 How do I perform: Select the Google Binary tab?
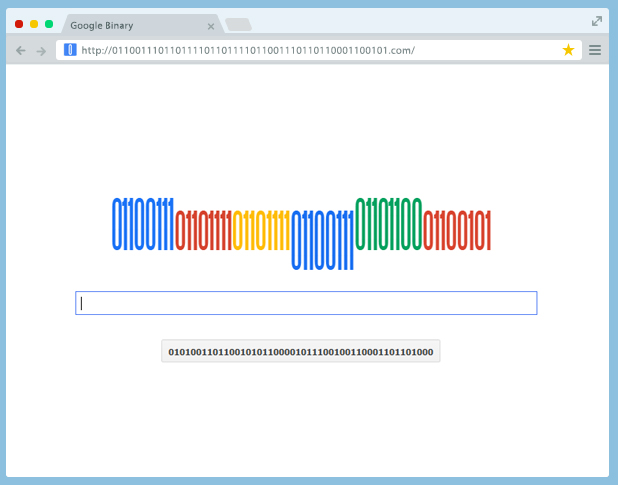click(x=143, y=24)
